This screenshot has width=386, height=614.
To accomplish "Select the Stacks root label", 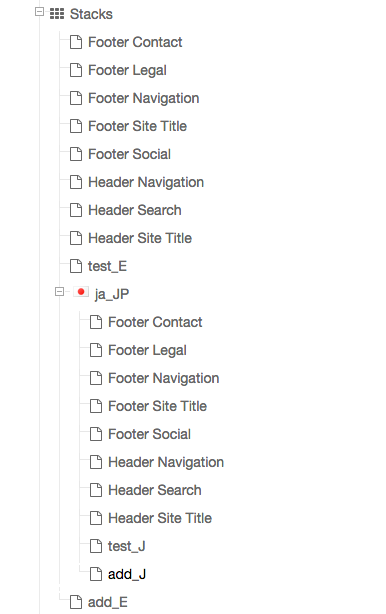I will click(91, 14).
